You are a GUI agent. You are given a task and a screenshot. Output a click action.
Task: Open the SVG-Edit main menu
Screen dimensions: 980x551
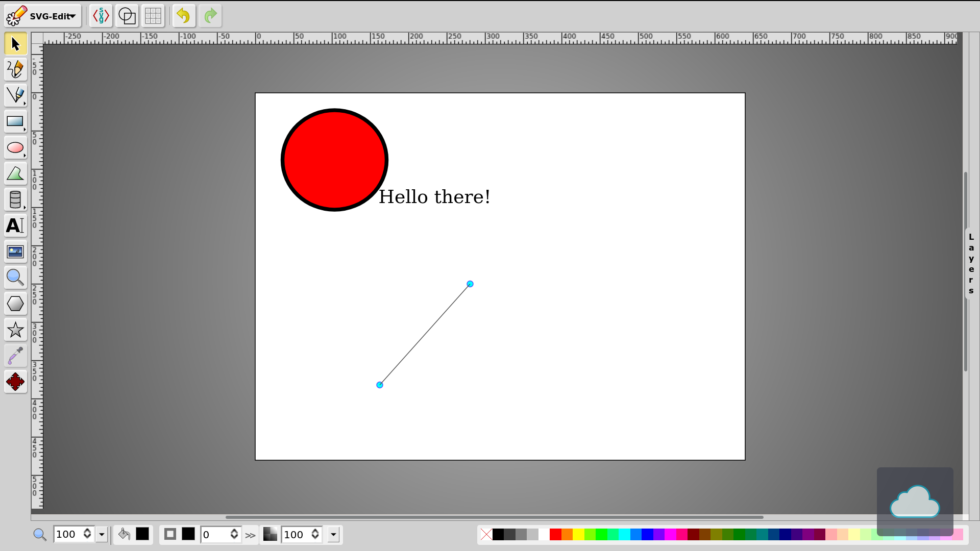tap(43, 16)
